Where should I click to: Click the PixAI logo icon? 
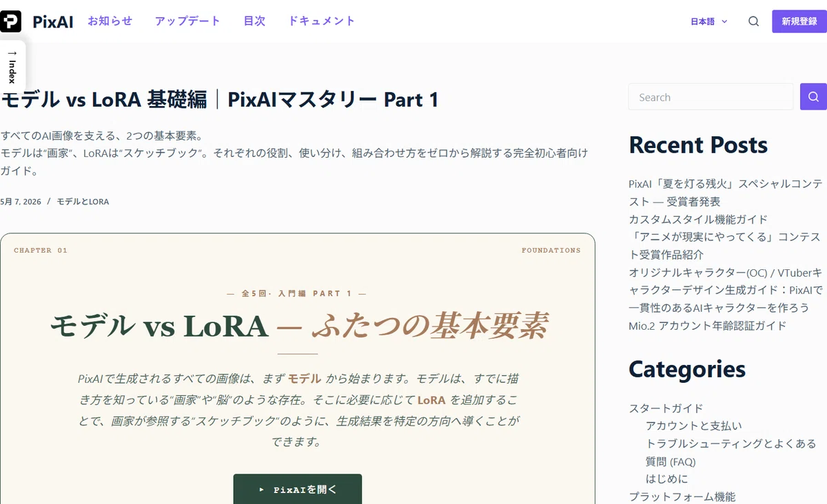pos(11,21)
